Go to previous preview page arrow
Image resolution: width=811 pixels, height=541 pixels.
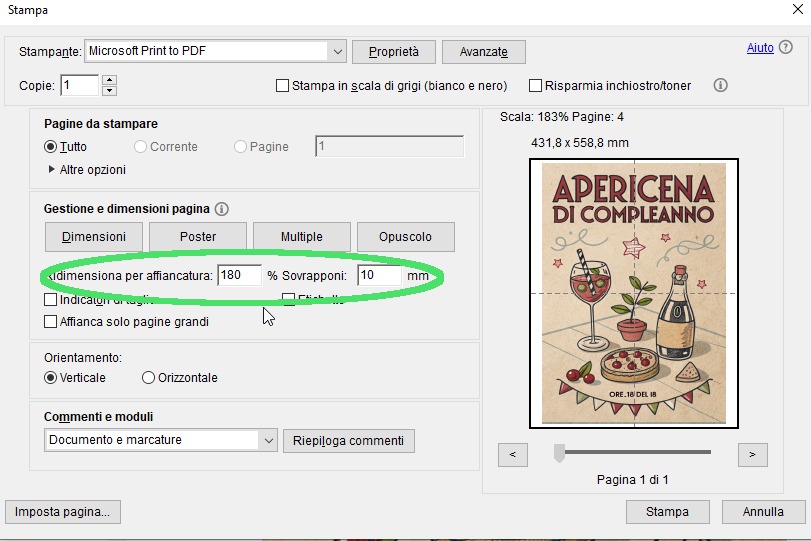[512, 455]
